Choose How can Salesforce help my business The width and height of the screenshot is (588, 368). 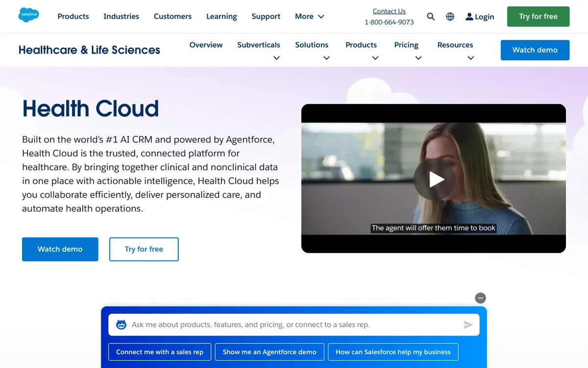pyautogui.click(x=393, y=352)
